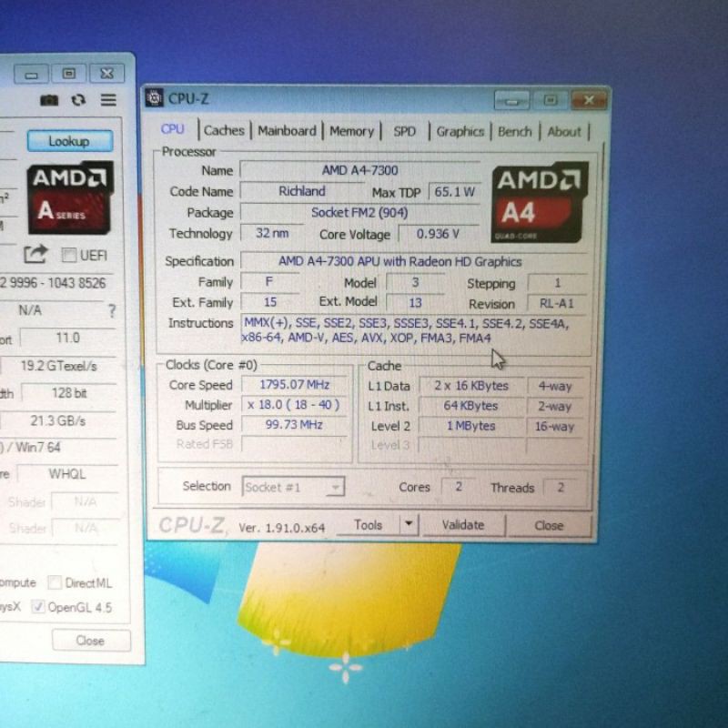Open the GPU-Z hamburger menu
This screenshot has height=728, width=728.
[108, 100]
